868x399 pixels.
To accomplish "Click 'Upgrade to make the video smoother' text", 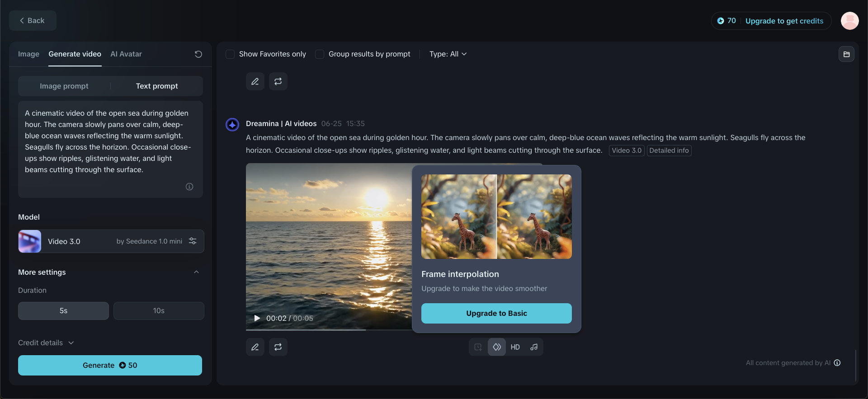I will pyautogui.click(x=484, y=288).
